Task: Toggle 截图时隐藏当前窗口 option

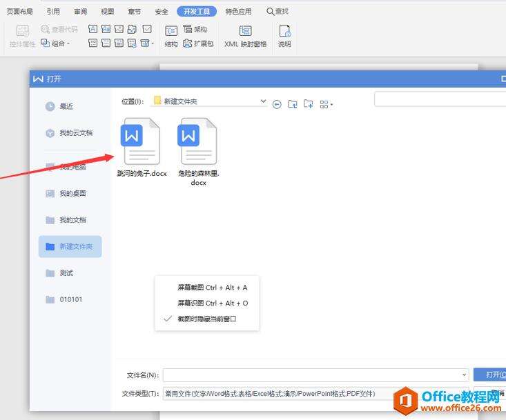Action: tap(207, 319)
